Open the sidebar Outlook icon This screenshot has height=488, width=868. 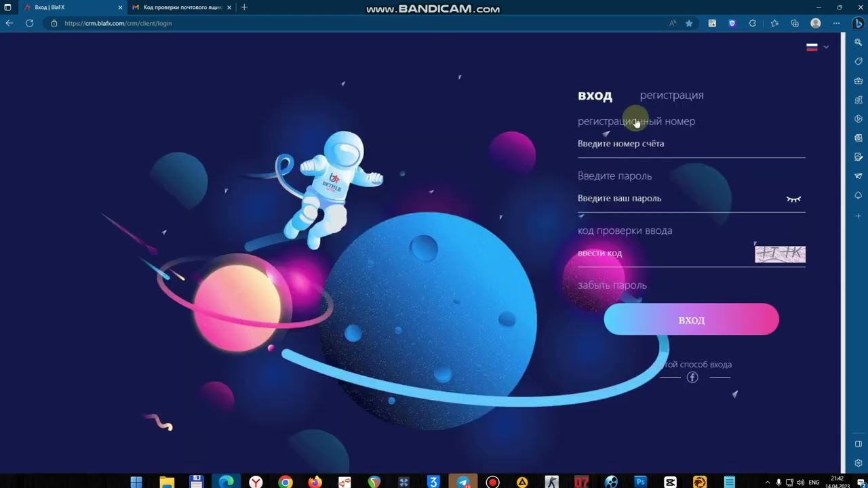(858, 138)
